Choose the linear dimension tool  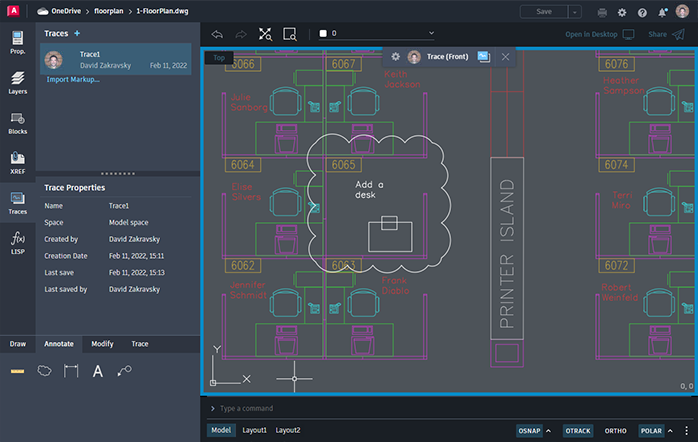[71, 371]
